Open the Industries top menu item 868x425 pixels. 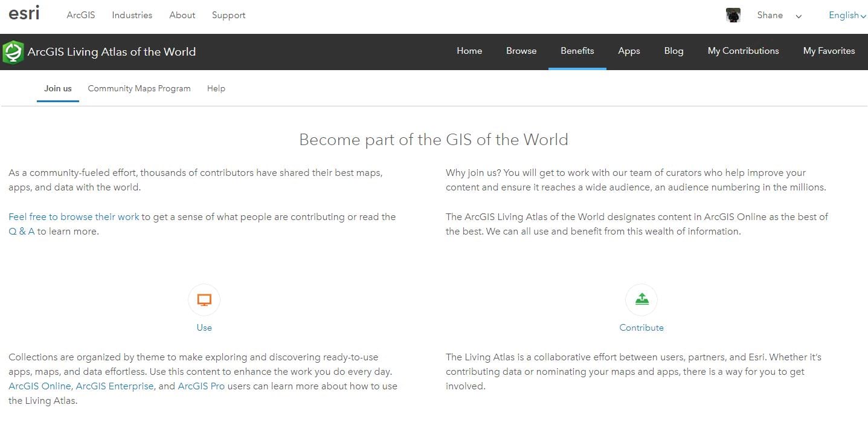coord(132,15)
